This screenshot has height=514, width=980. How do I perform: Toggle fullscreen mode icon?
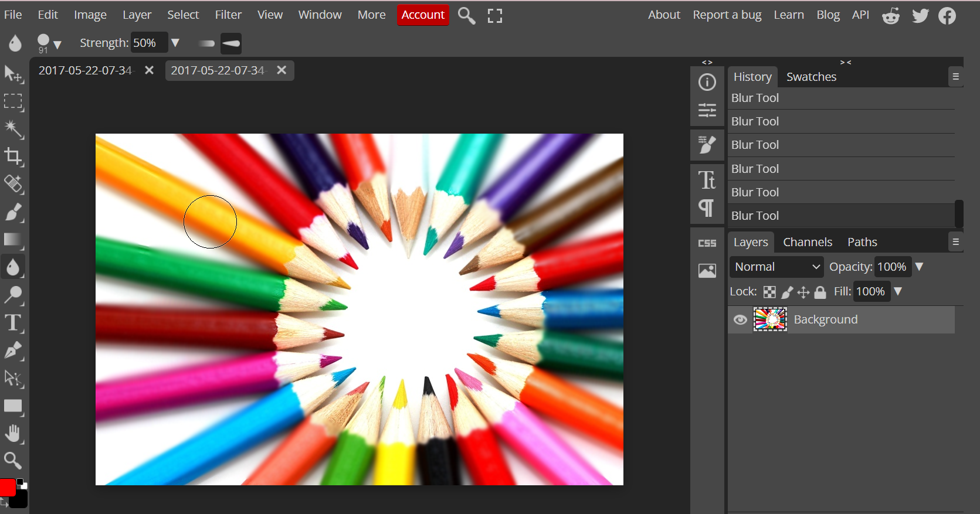[x=495, y=16]
